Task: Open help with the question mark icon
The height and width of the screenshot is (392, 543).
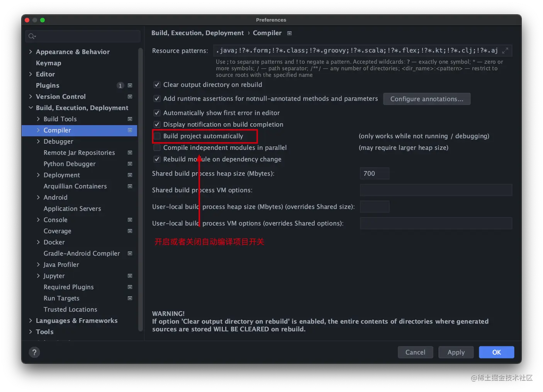Action: 34,352
